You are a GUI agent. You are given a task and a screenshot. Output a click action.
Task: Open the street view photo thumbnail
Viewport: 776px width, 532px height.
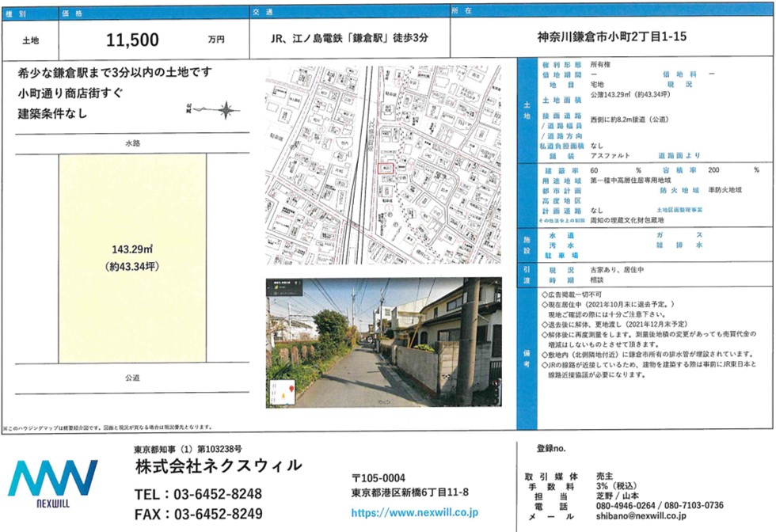click(x=383, y=342)
